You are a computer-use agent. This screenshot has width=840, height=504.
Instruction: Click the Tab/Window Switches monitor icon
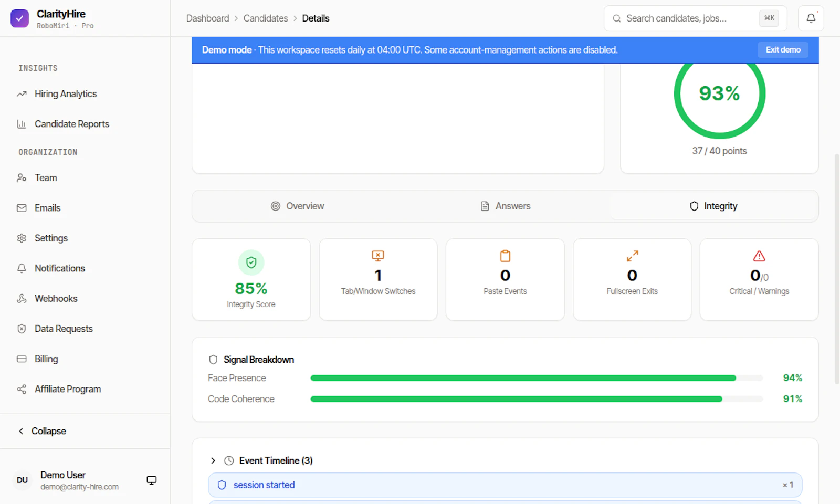[x=378, y=256]
